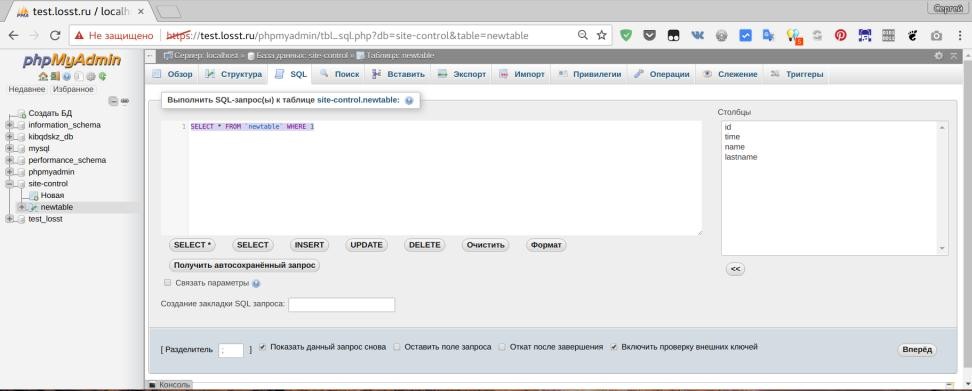Collapse the site-control database node
This screenshot has width=972, height=391.
pos(9,183)
